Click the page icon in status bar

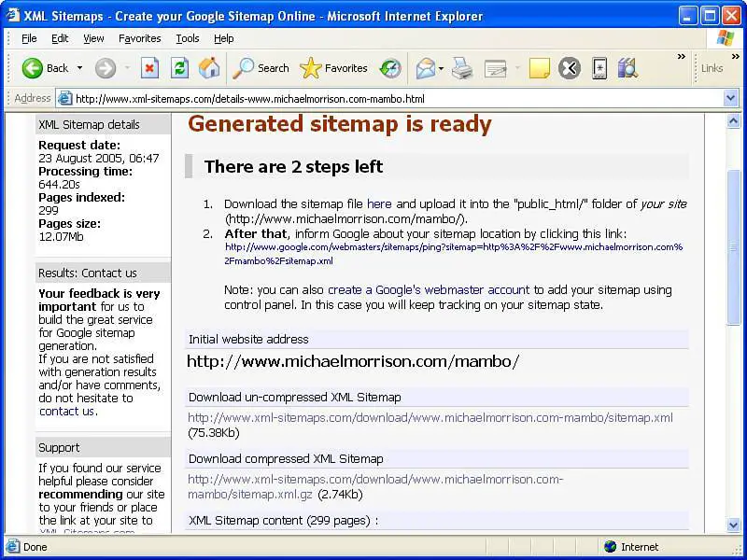coord(13,547)
